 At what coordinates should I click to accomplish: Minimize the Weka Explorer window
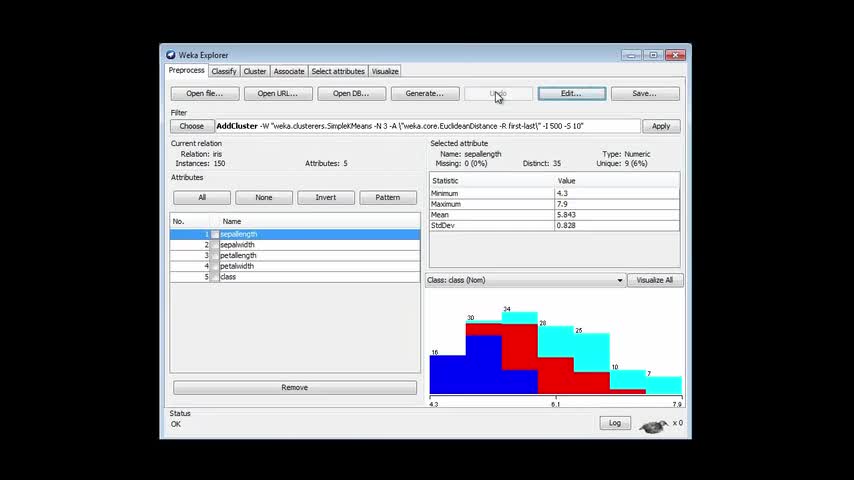click(631, 55)
